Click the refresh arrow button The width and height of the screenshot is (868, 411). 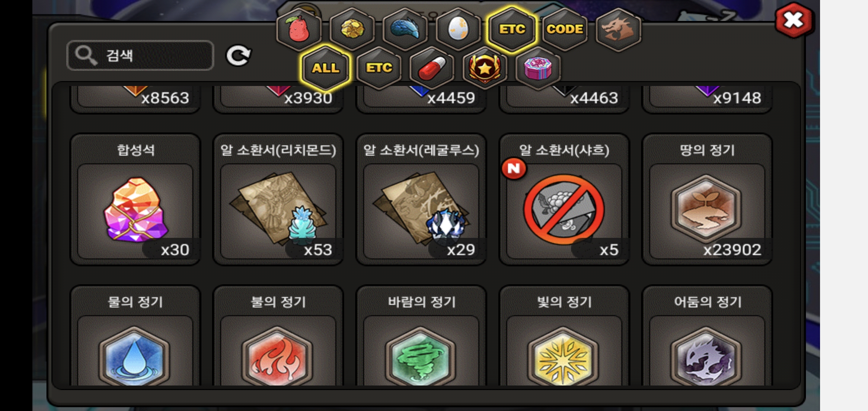(x=238, y=56)
